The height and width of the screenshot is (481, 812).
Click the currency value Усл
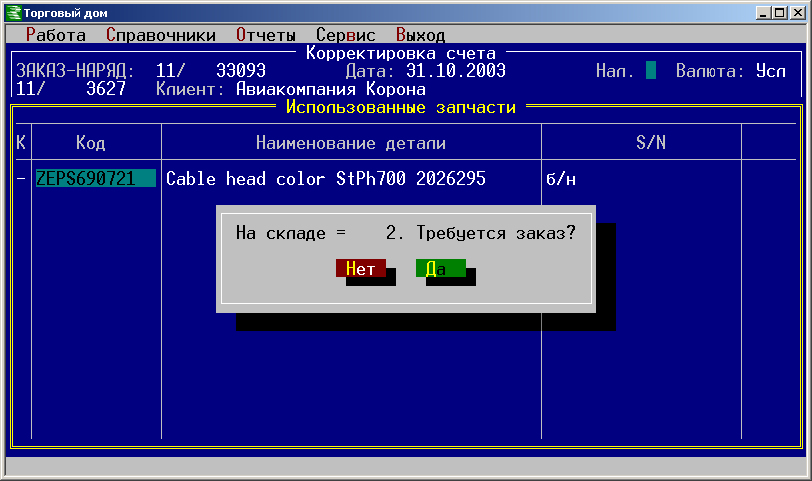click(771, 70)
